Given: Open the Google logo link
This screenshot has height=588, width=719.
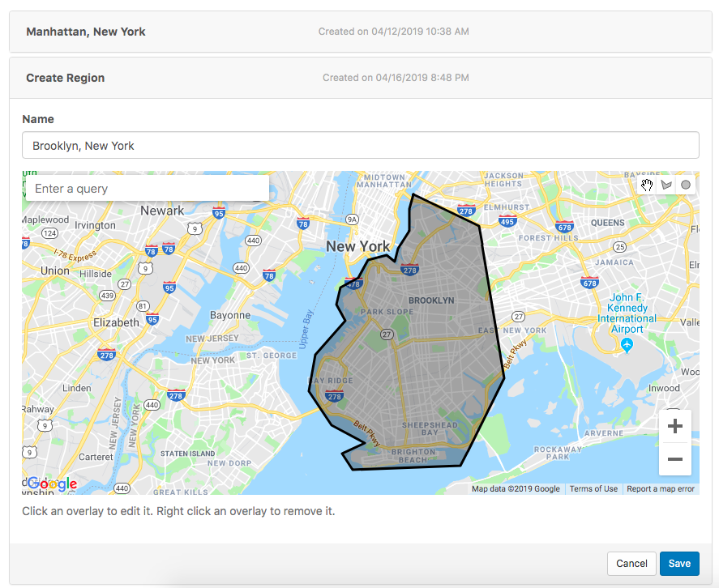Looking at the screenshot, I should point(52,484).
